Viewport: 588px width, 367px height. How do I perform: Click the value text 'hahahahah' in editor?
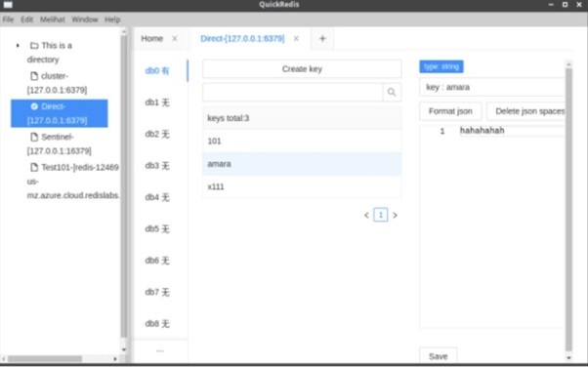tap(482, 131)
